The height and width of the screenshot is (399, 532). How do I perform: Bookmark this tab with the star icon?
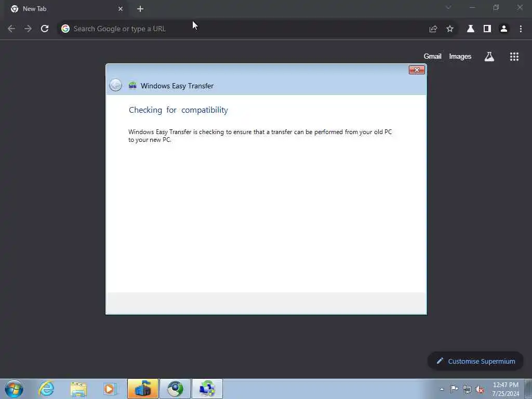(450, 29)
